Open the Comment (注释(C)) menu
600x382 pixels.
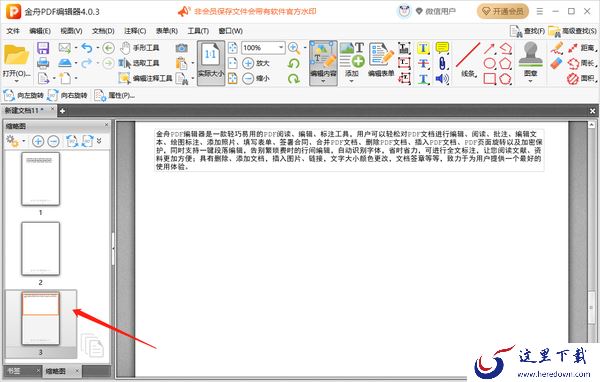pos(135,31)
